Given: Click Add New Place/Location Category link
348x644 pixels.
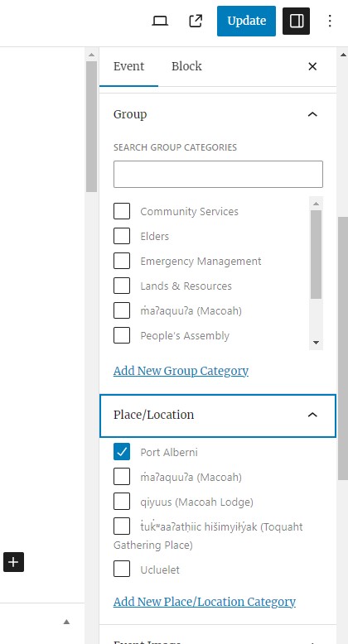Looking at the screenshot, I should [x=205, y=602].
